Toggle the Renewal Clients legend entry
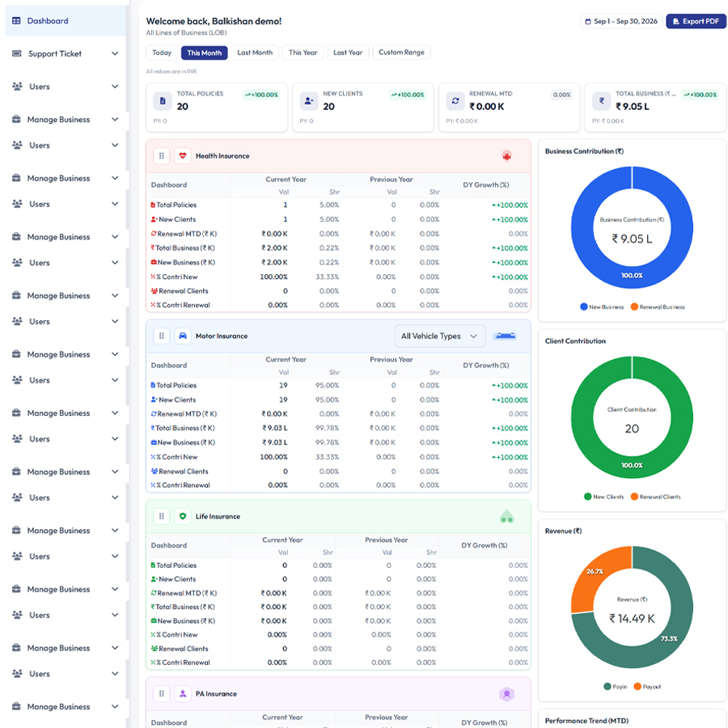The height and width of the screenshot is (728, 728). [x=655, y=497]
